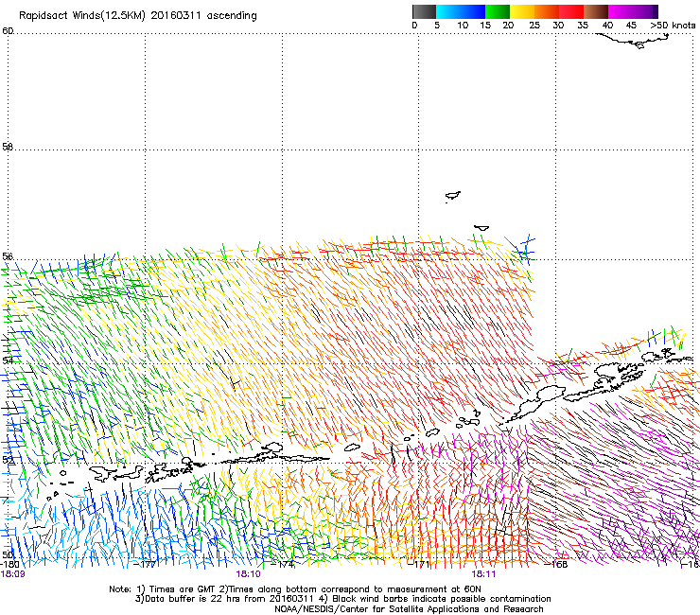This screenshot has height=615, width=700.
Task: Click the latitude label '58' on left axis
Action: click(8, 147)
